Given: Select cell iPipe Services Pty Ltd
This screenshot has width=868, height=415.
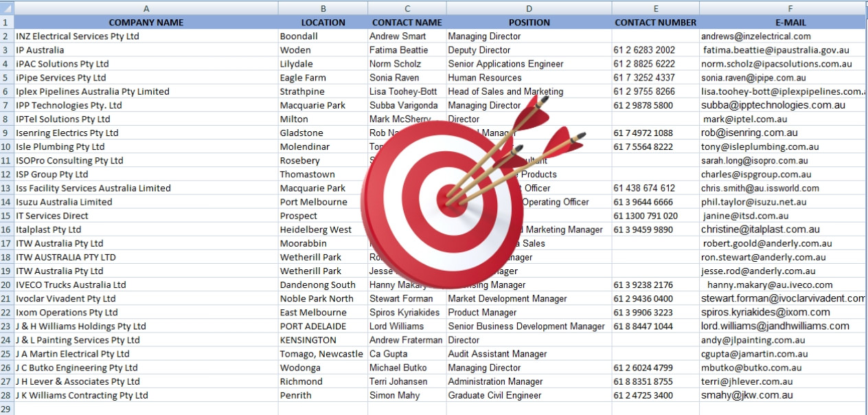Looking at the screenshot, I should pyautogui.click(x=146, y=78).
